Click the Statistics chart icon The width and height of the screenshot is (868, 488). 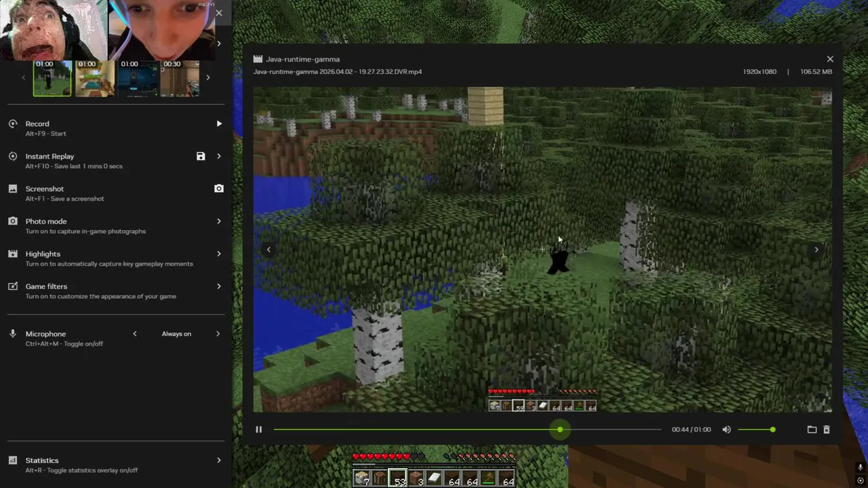tap(13, 460)
